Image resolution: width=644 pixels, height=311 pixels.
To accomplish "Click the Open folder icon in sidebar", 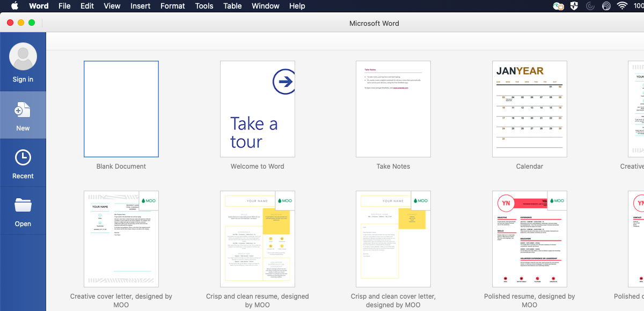I will (23, 205).
